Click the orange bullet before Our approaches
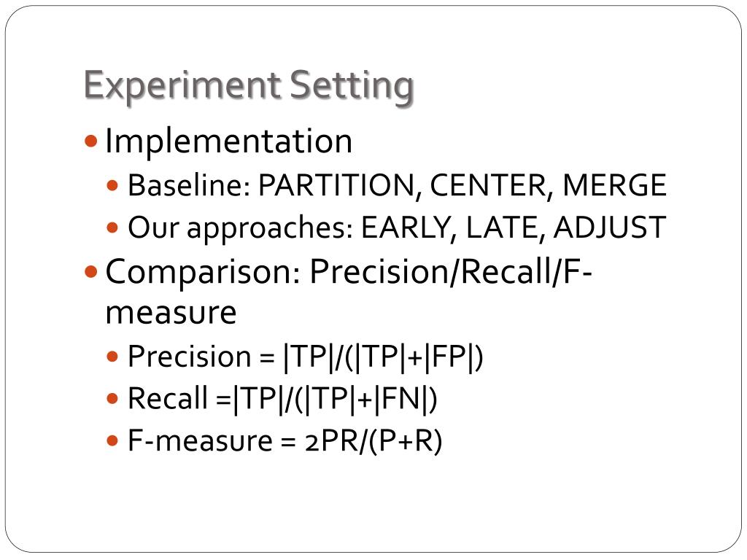The width and height of the screenshot is (747, 560). coord(112,227)
